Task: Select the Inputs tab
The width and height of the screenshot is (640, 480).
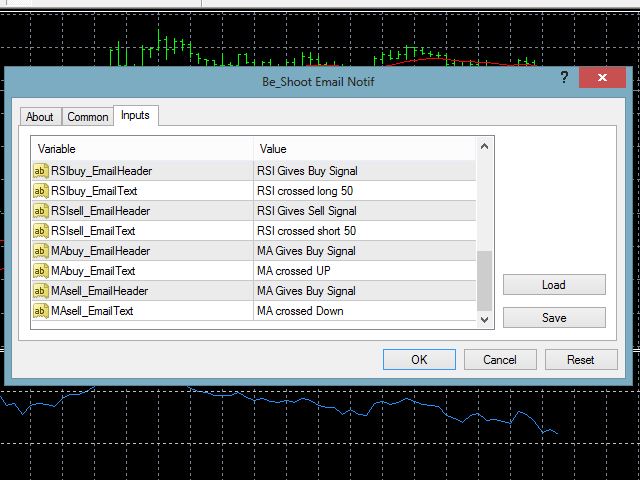Action: 136,116
